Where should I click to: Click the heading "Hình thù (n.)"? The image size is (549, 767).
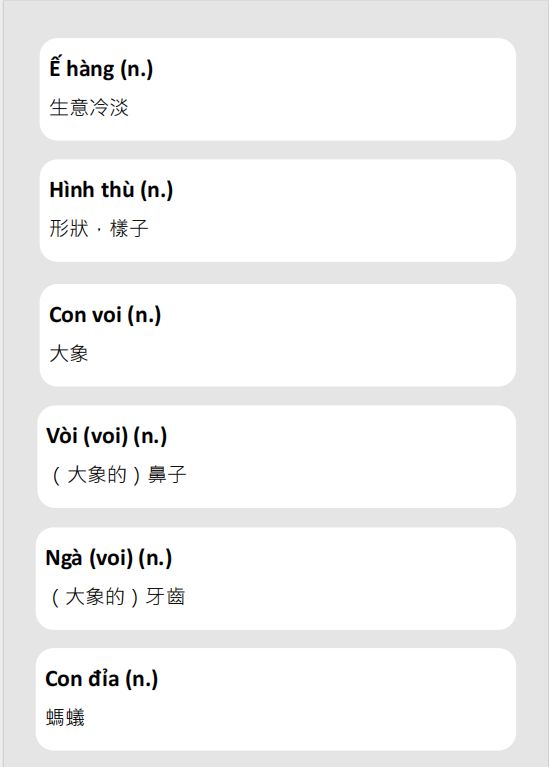111,190
